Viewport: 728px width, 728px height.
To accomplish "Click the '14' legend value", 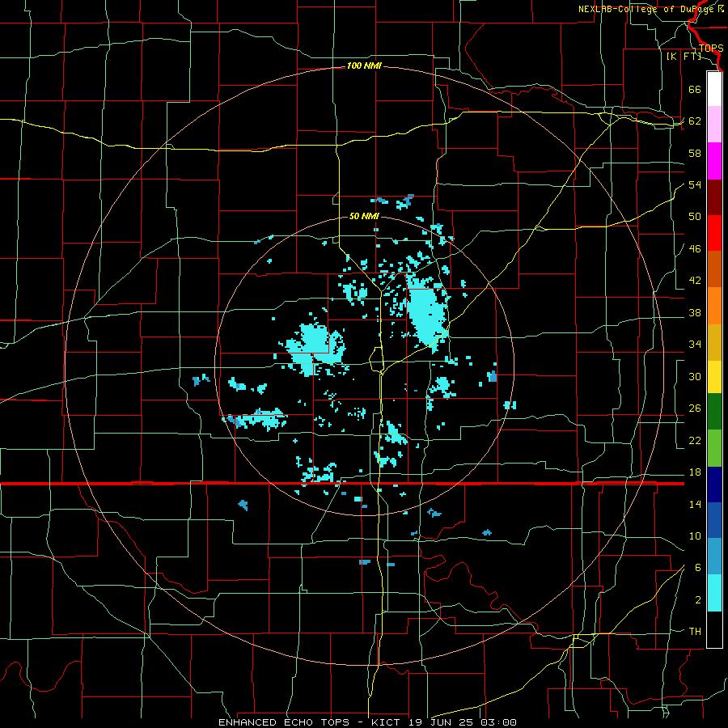I will [x=695, y=504].
